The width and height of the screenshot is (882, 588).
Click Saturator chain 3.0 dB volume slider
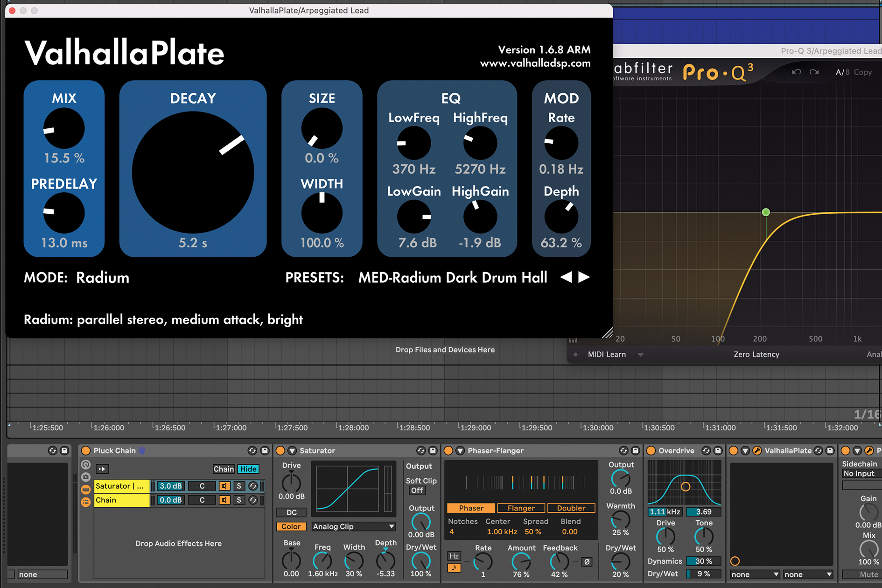170,486
